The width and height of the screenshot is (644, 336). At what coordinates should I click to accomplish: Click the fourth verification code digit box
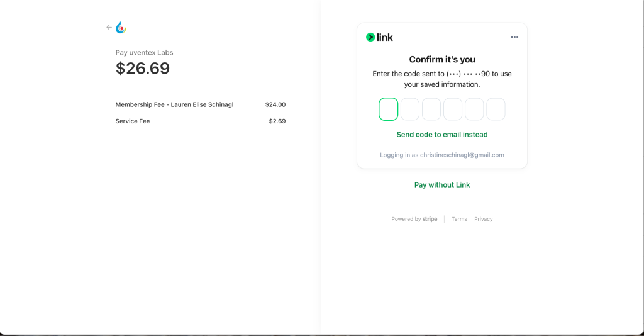453,109
